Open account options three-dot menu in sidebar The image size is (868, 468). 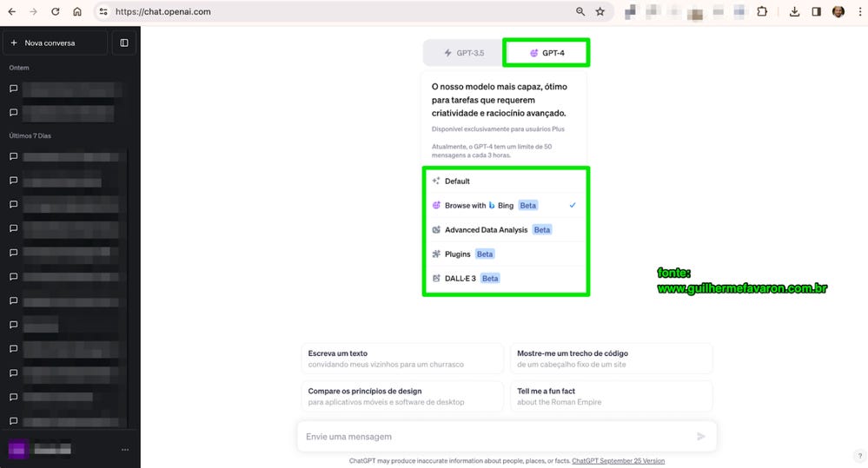(x=125, y=450)
